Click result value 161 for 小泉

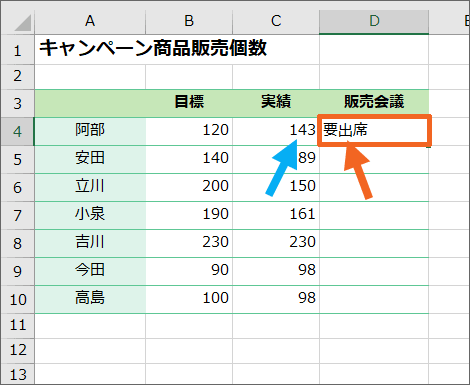click(x=276, y=215)
